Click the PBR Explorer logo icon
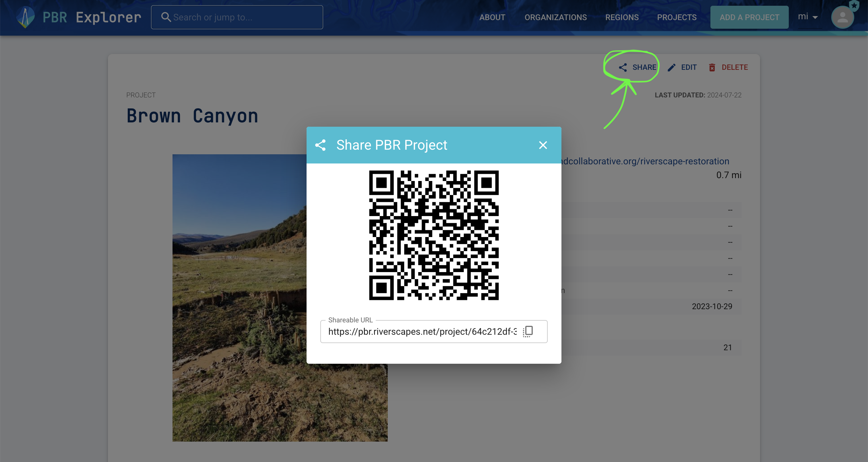 coord(25,17)
